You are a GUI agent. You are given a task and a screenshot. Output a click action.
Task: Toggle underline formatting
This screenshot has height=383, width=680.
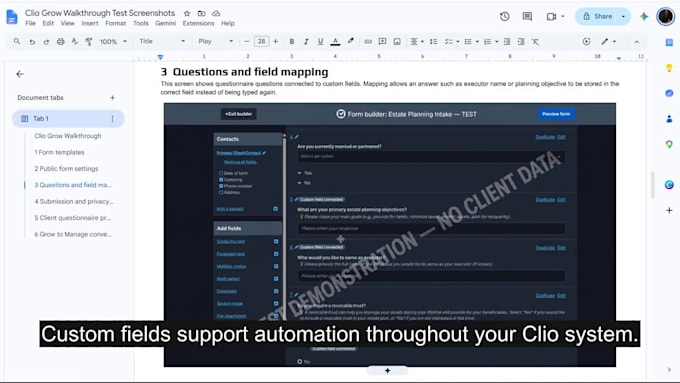point(320,42)
